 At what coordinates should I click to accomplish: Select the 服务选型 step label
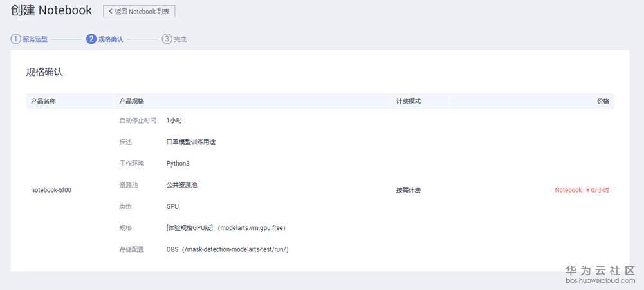[x=35, y=39]
